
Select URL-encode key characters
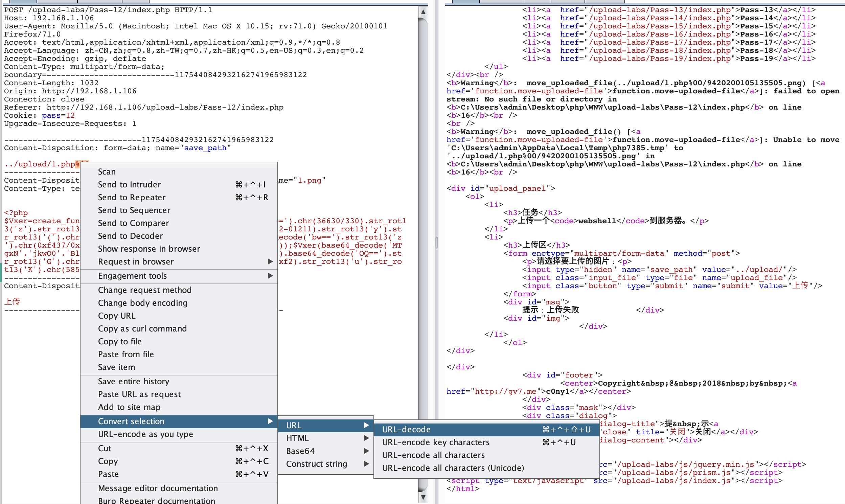(x=486, y=442)
